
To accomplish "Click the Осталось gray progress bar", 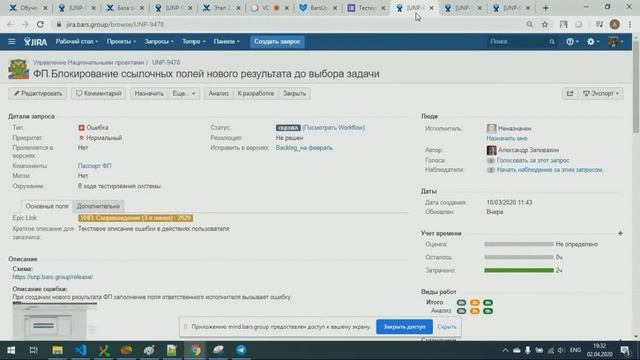I will tap(519, 258).
